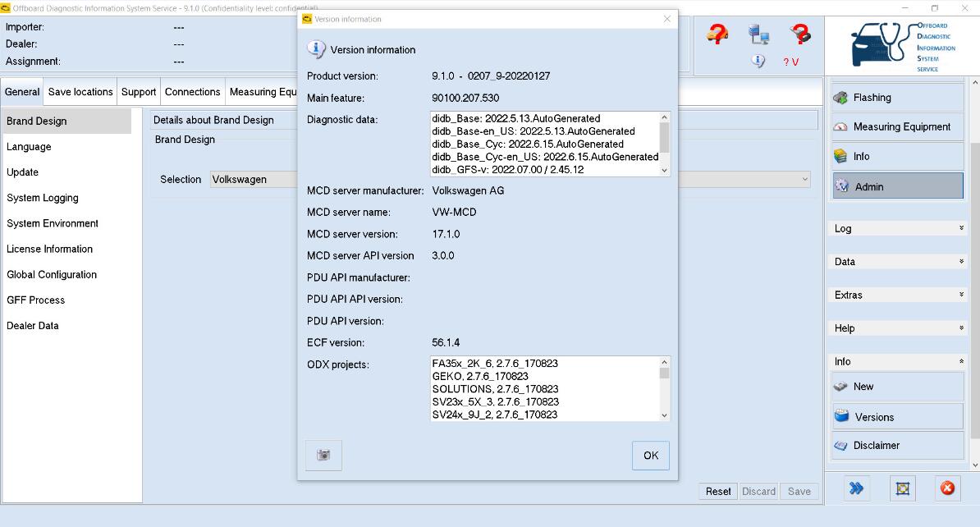Select Language in left list
This screenshot has height=527, width=980.
pos(66,146)
